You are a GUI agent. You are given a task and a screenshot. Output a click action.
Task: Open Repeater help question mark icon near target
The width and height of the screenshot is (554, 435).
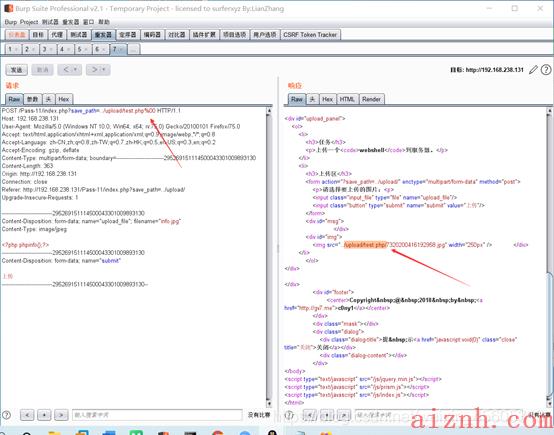coord(546,70)
